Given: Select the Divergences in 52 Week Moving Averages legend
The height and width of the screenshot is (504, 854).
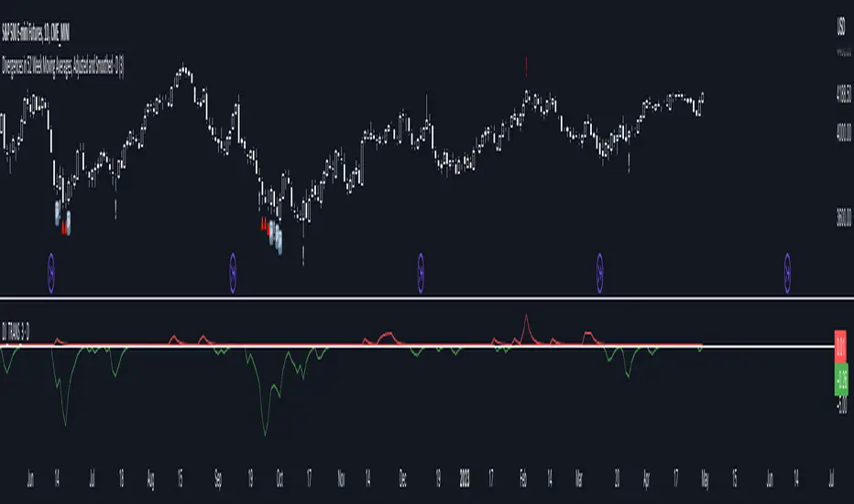Looking at the screenshot, I should [62, 67].
